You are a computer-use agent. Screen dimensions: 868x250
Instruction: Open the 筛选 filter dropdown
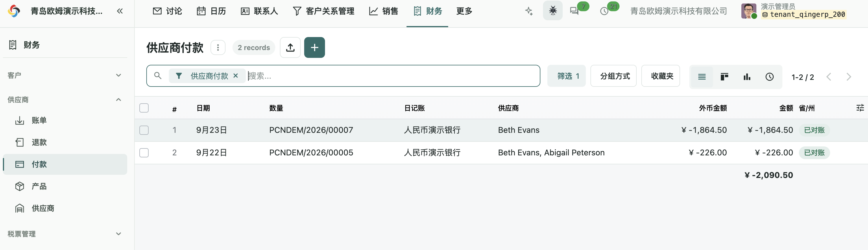point(566,76)
